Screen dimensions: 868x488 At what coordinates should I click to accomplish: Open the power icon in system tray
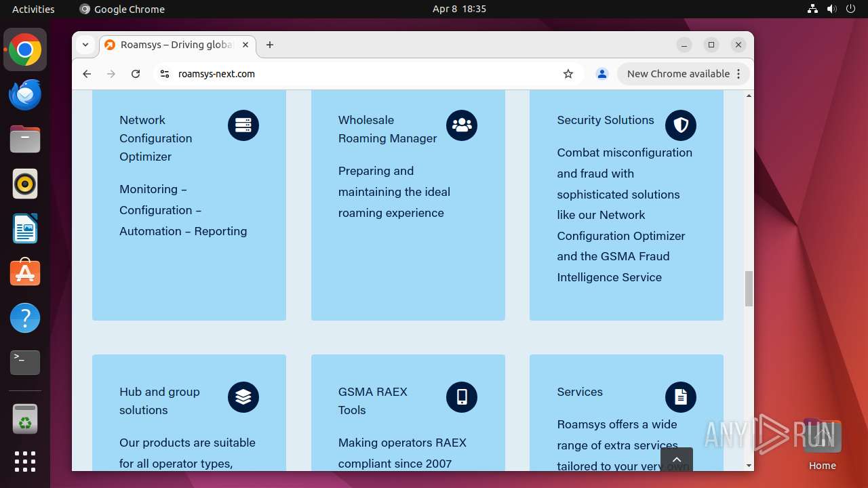point(850,9)
